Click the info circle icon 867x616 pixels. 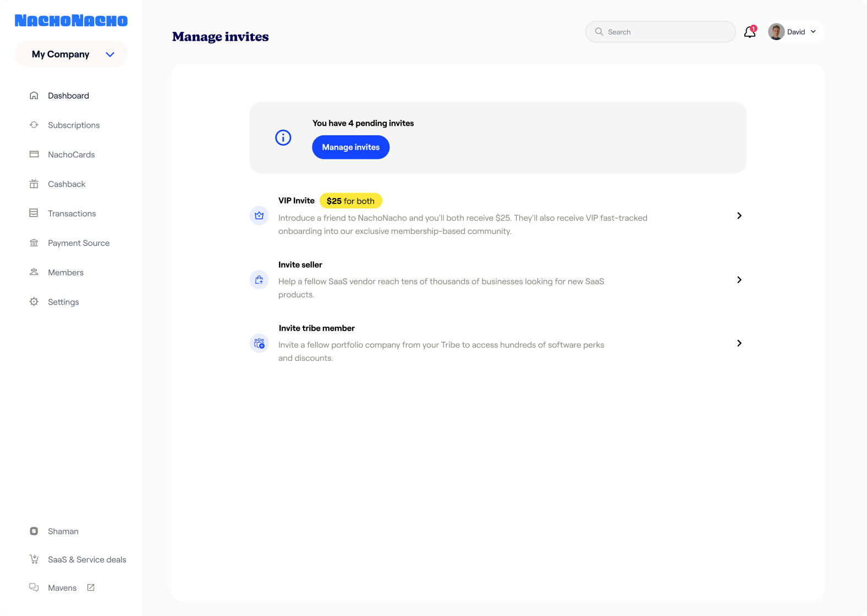point(283,137)
